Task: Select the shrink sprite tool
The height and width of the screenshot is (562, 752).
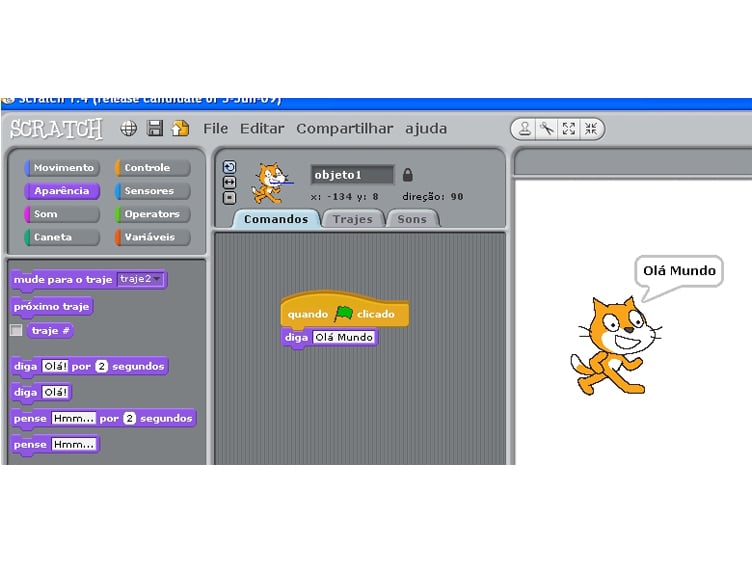Action: click(591, 129)
